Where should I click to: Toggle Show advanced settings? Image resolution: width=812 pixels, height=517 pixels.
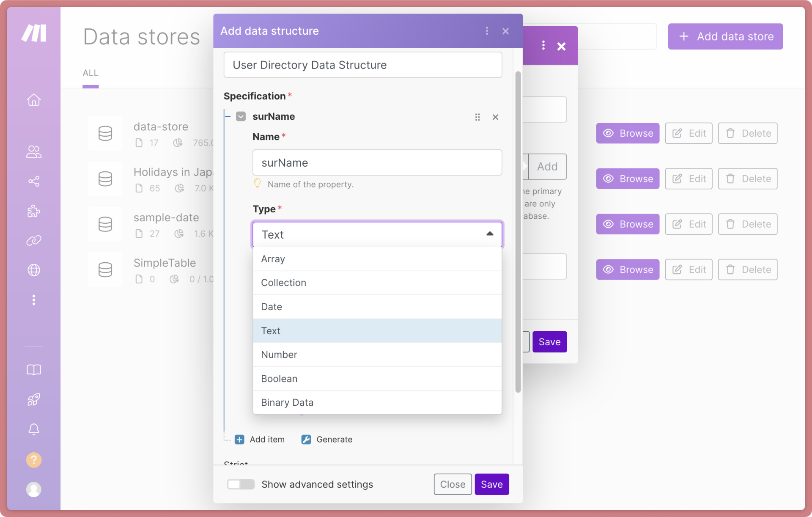pyautogui.click(x=240, y=484)
